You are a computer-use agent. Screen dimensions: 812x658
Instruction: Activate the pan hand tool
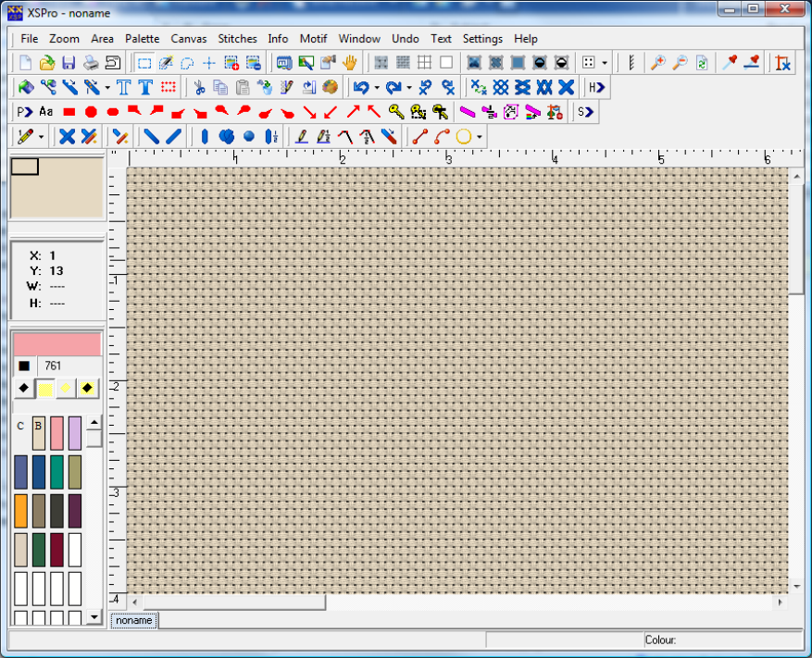[x=349, y=62]
